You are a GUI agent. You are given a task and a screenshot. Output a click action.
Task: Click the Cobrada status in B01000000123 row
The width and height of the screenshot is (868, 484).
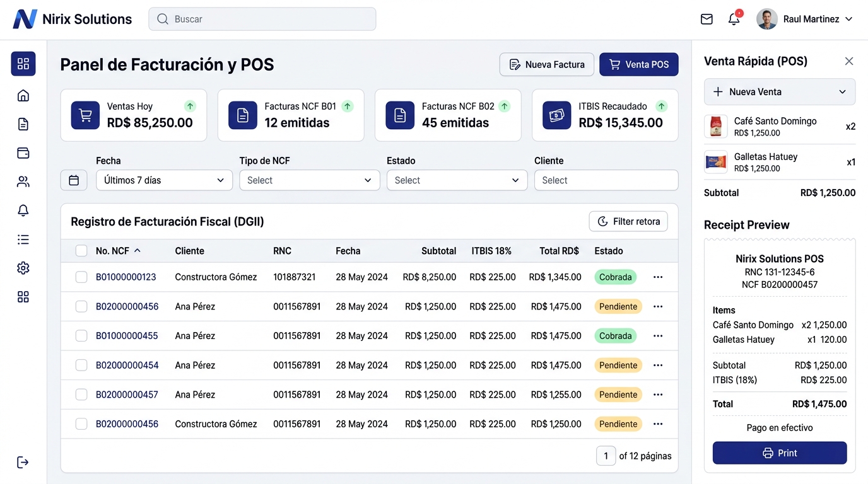coord(615,277)
